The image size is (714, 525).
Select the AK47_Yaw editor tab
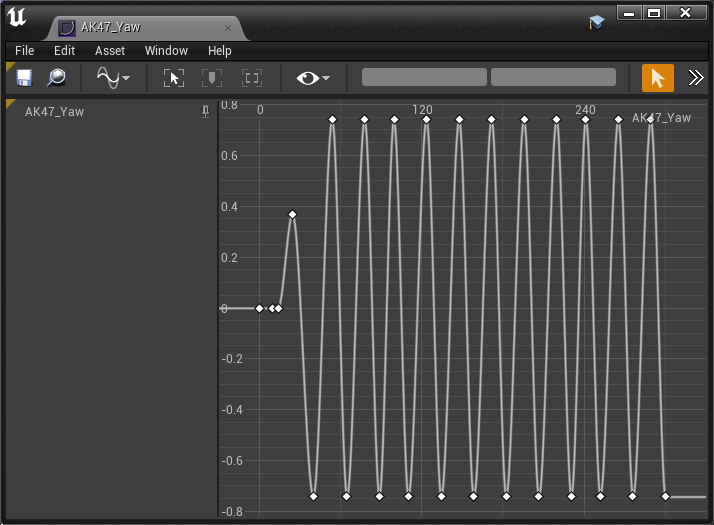pos(148,28)
